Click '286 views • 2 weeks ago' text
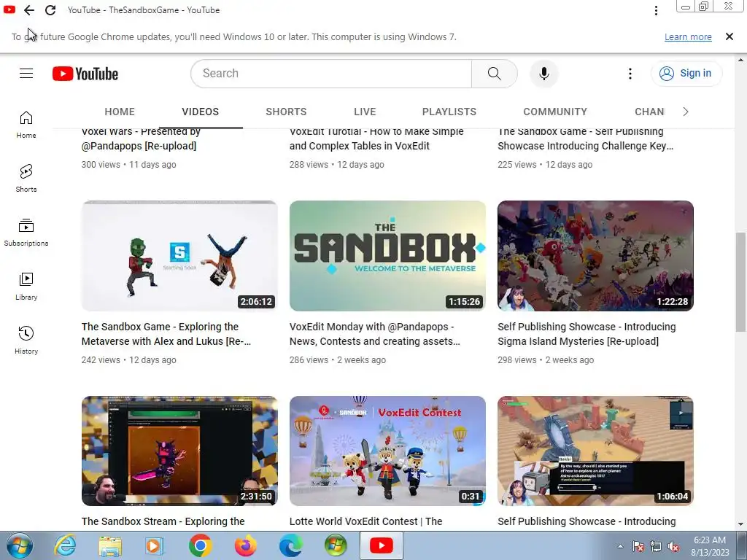 (337, 360)
